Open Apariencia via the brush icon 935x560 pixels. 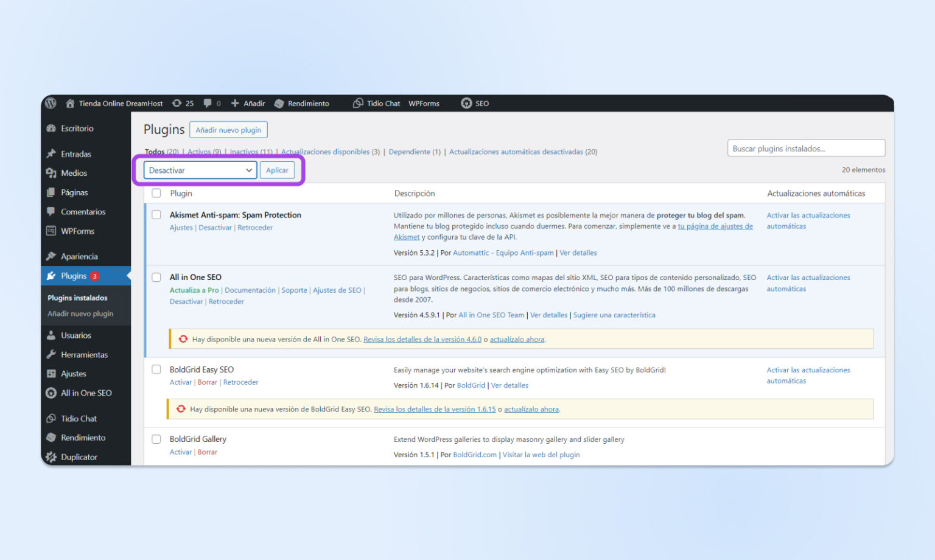click(52, 256)
